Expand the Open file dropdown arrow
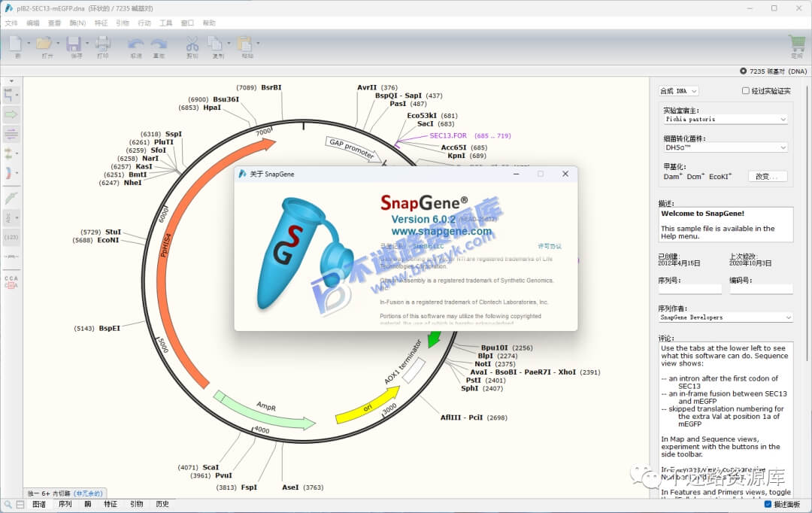Viewport: 812px width, 513px height. (58, 44)
